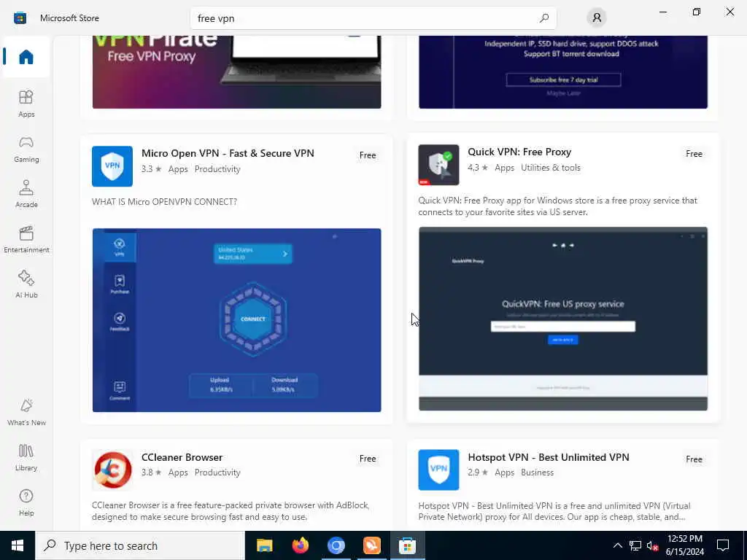The height and width of the screenshot is (560, 747).
Task: Open the Entertainment section
Action: [26, 239]
